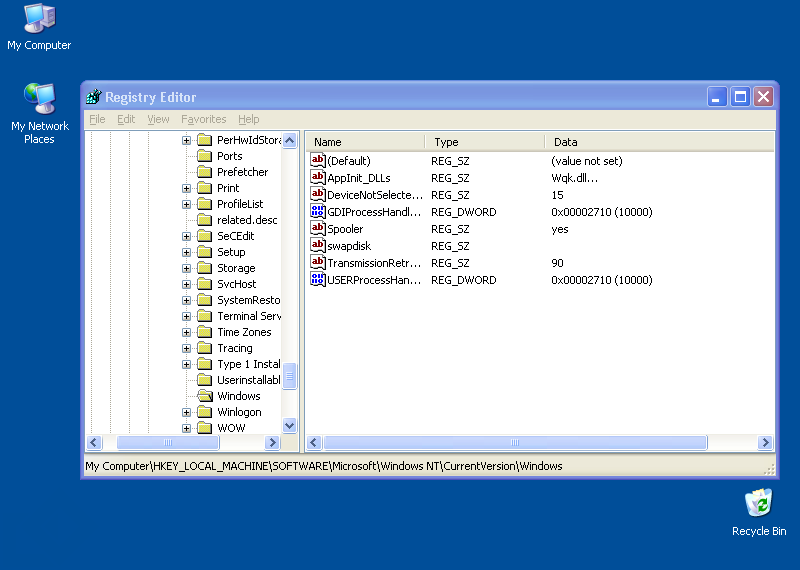Click the folder icon of the Setup key
Screen dimensions: 800x570
point(205,252)
